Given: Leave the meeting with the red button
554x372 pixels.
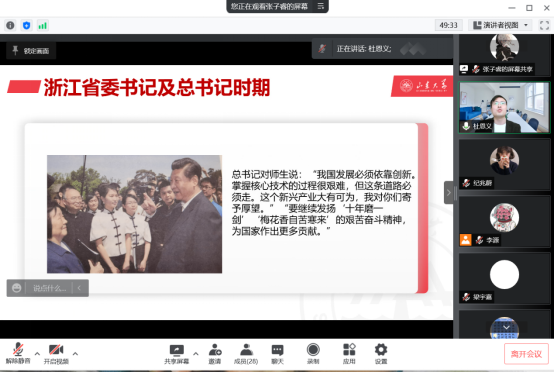Looking at the screenshot, I should click(x=526, y=354).
